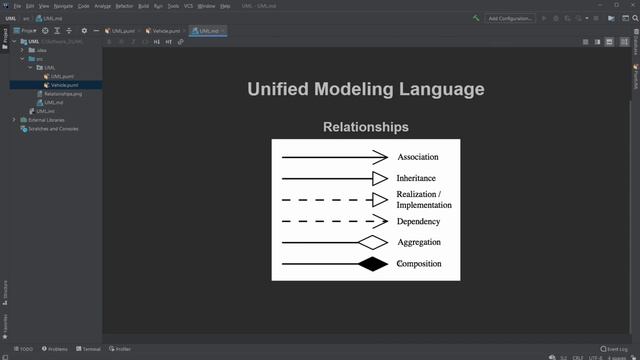
Task: Open the File menu
Action: pos(17,6)
